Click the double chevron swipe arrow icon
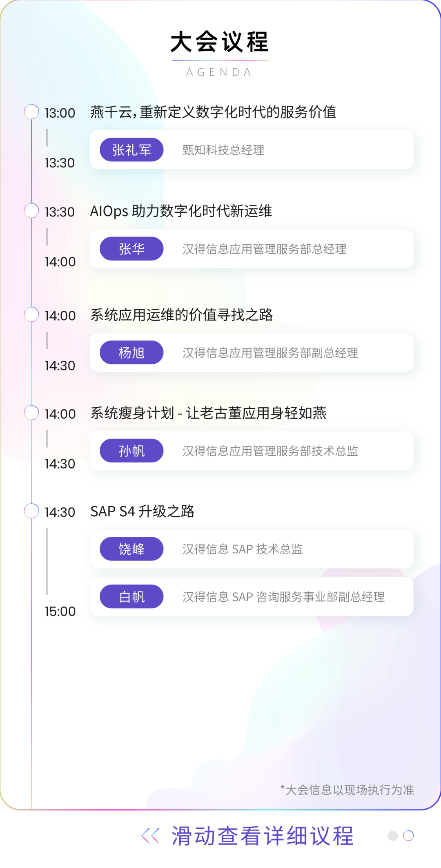This screenshot has width=441, height=868. 150,836
